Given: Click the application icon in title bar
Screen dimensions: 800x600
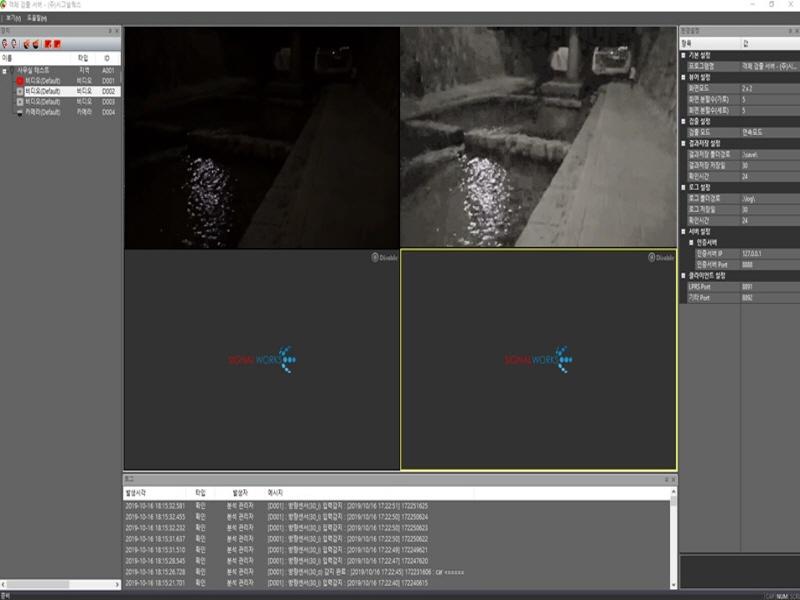Looking at the screenshot, I should pyautogui.click(x=4, y=4).
